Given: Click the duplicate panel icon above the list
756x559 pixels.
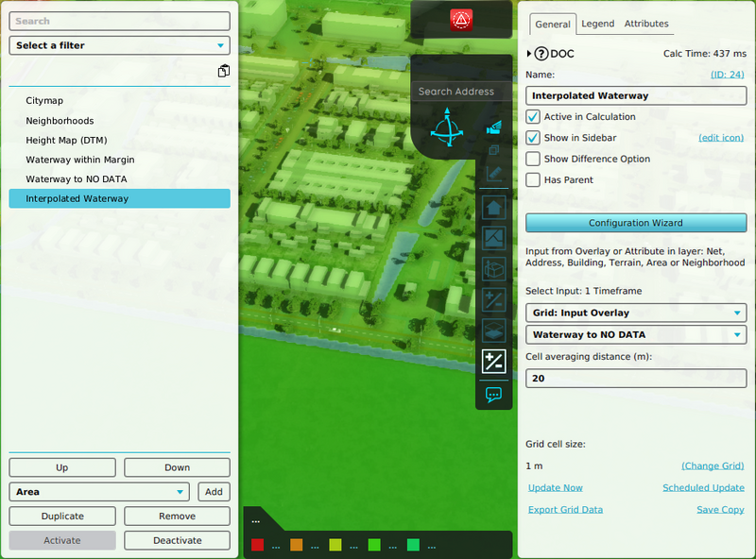Looking at the screenshot, I should pyautogui.click(x=224, y=71).
